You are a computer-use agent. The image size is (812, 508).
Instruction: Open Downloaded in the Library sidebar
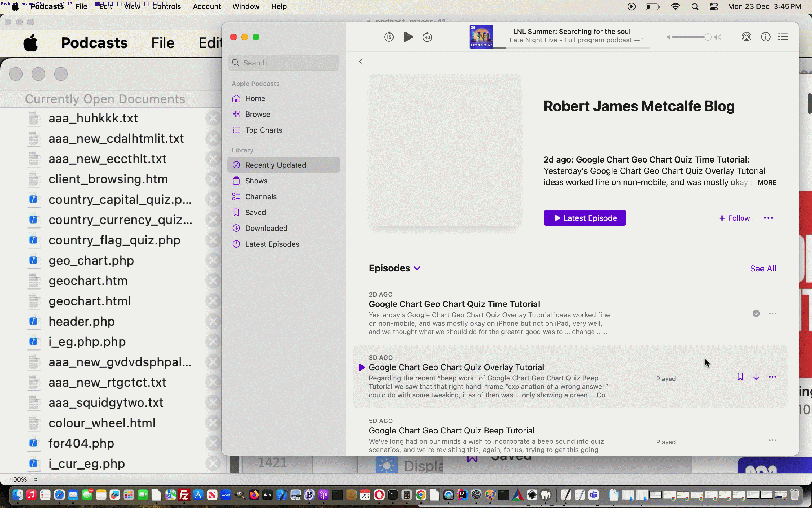tap(284, 228)
